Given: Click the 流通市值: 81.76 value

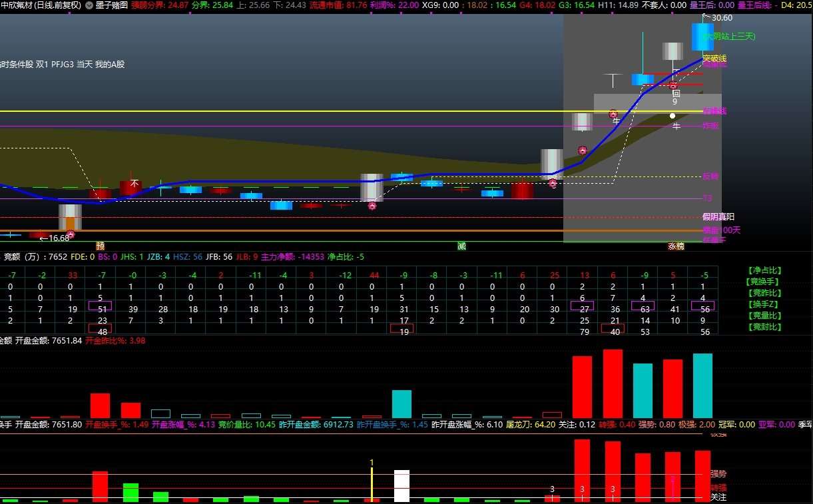Looking at the screenshot, I should (338, 5).
